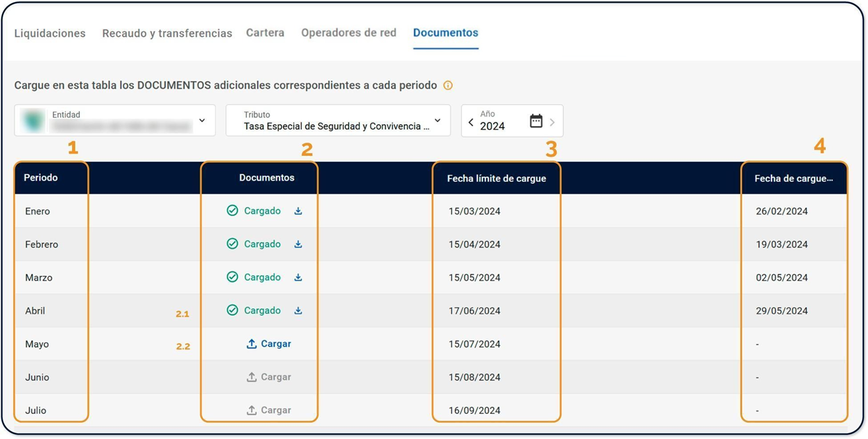This screenshot has height=439, width=868.
Task: Go to the Operadores de red tab
Action: pos(349,32)
